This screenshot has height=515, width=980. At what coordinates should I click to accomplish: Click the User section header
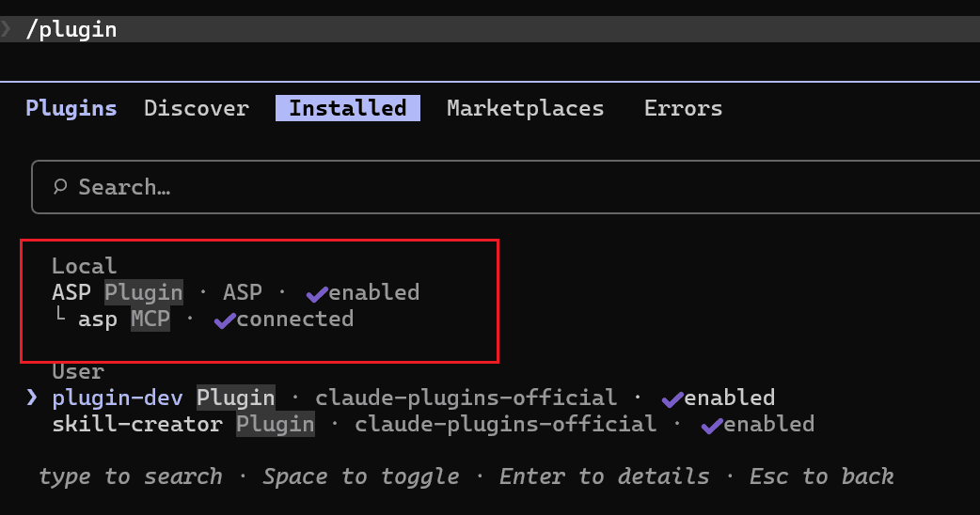77,371
